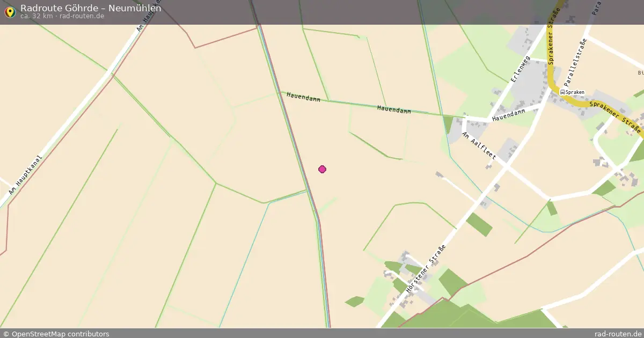
Task: Click the 'Am Aalfleet' street label
Action: point(479,146)
